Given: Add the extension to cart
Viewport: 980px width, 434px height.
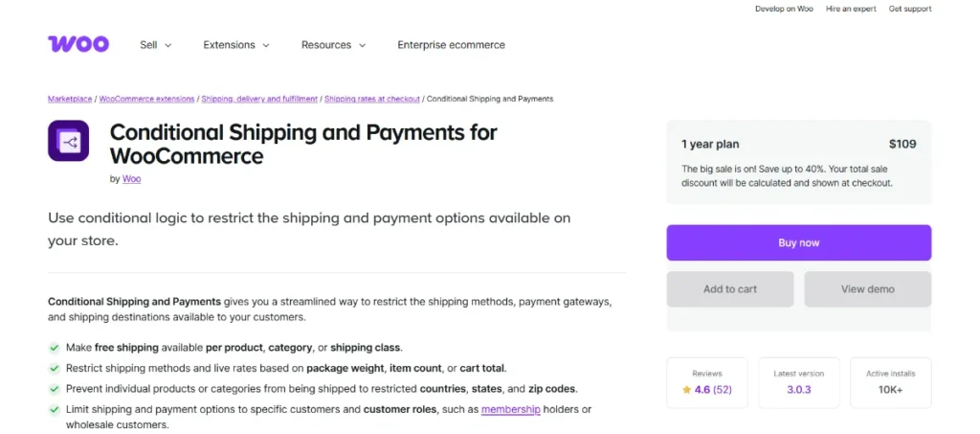Looking at the screenshot, I should pyautogui.click(x=730, y=289).
